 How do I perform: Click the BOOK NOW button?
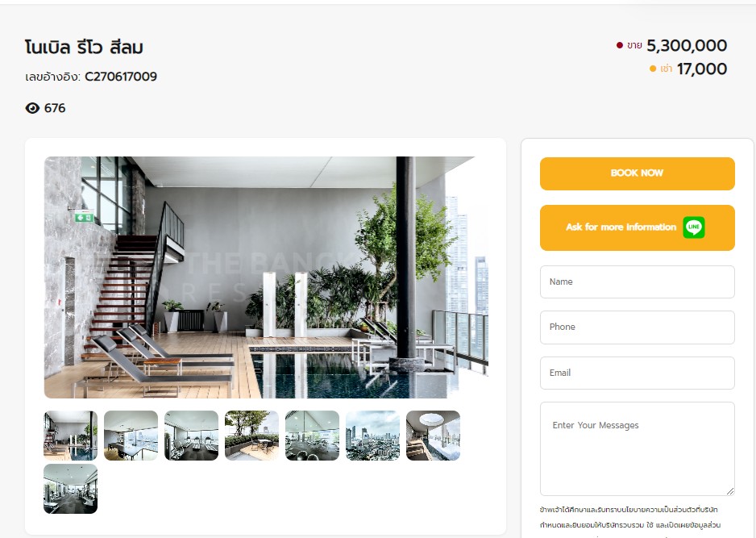click(637, 173)
